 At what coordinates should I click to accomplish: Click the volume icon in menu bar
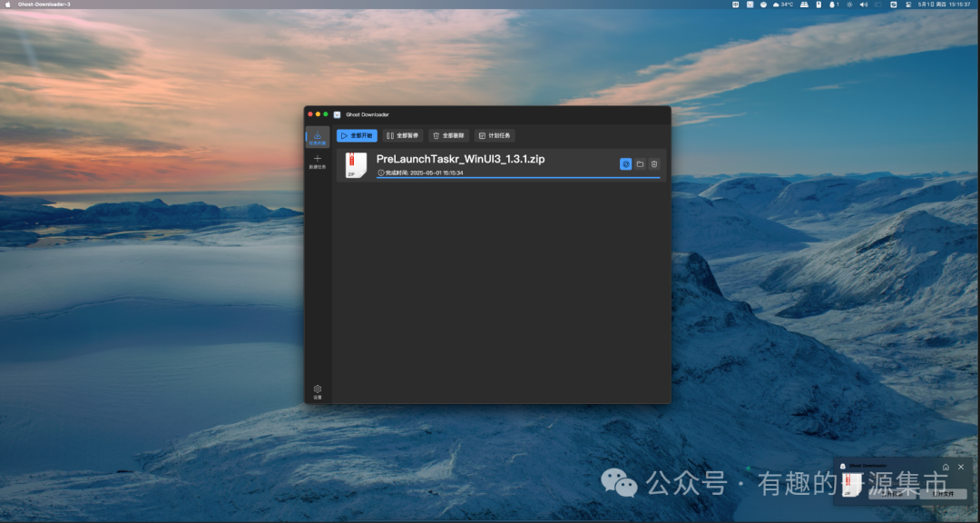coord(863,5)
